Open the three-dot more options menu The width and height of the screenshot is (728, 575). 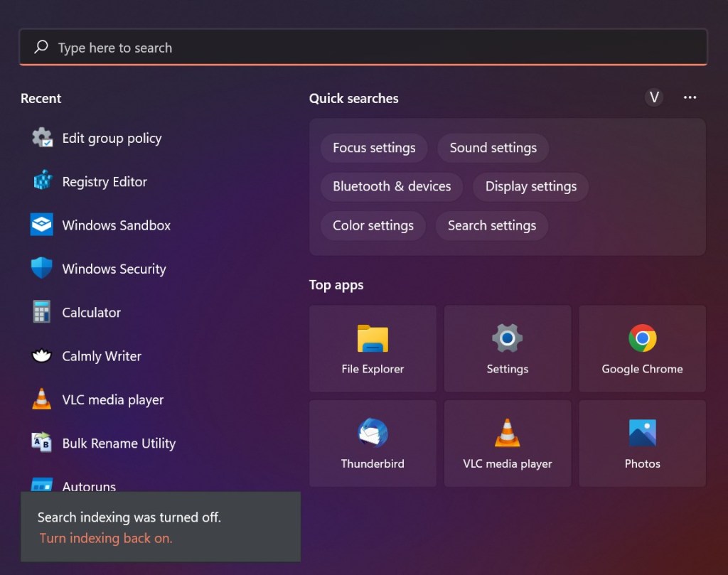pyautogui.click(x=690, y=97)
